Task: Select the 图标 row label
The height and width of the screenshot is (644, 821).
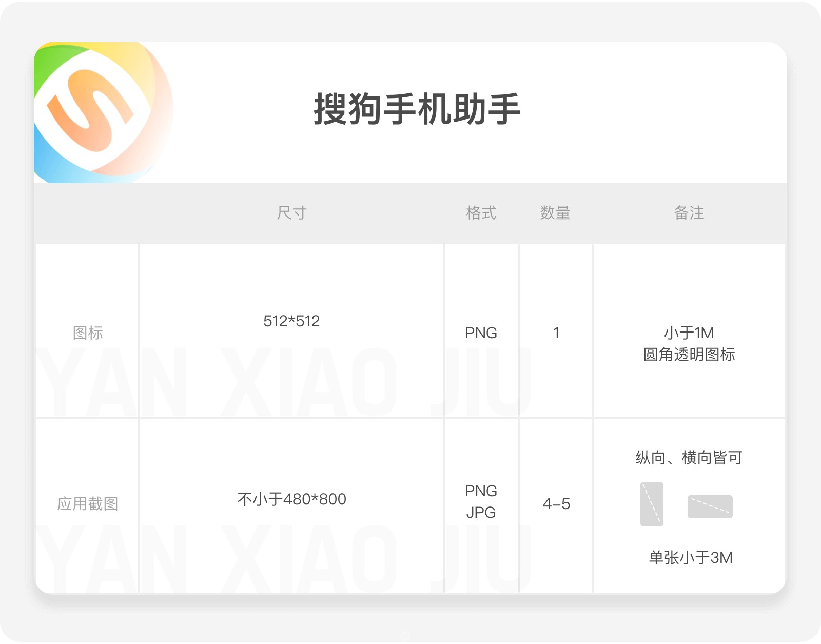Action: [x=88, y=333]
